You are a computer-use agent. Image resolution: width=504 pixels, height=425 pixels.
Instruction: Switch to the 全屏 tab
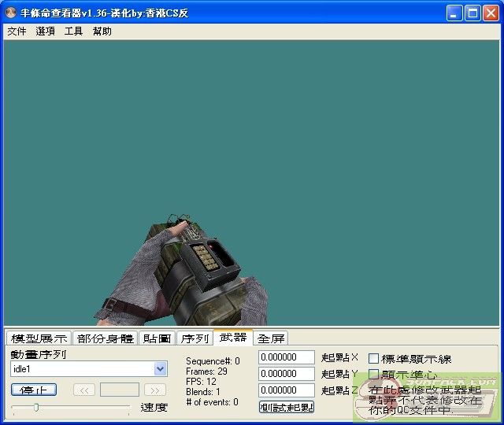coord(271,338)
